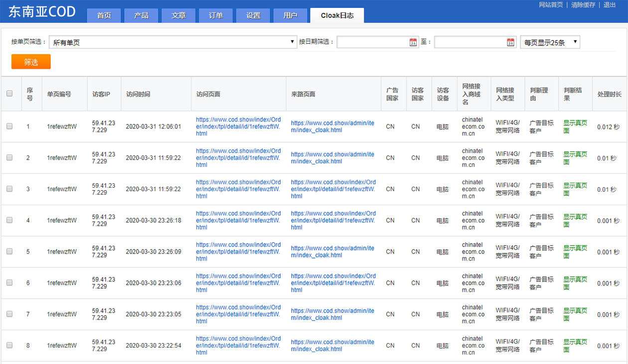Select the Cloak日志 tab

click(x=337, y=15)
